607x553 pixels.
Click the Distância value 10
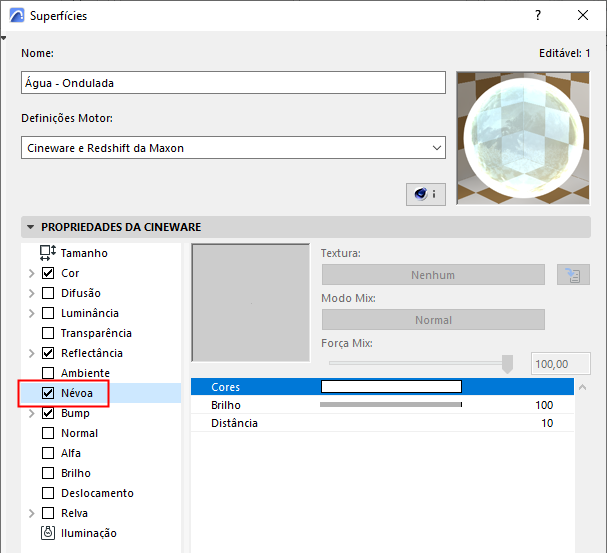(547, 423)
